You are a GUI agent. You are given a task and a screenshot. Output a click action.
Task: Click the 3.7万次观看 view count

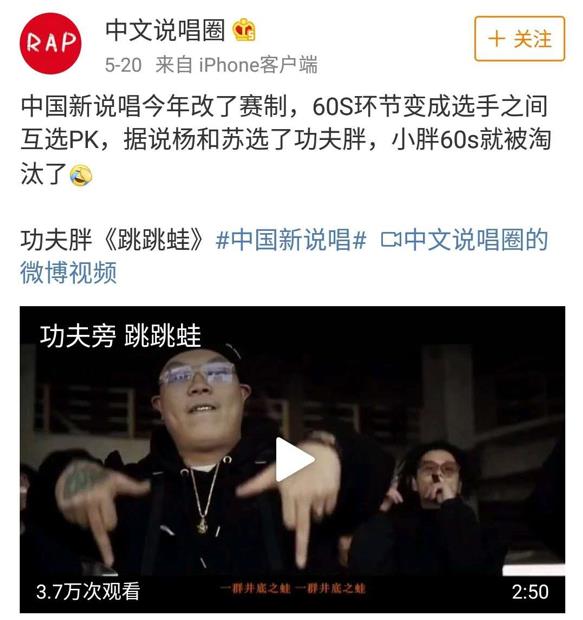[88, 592]
